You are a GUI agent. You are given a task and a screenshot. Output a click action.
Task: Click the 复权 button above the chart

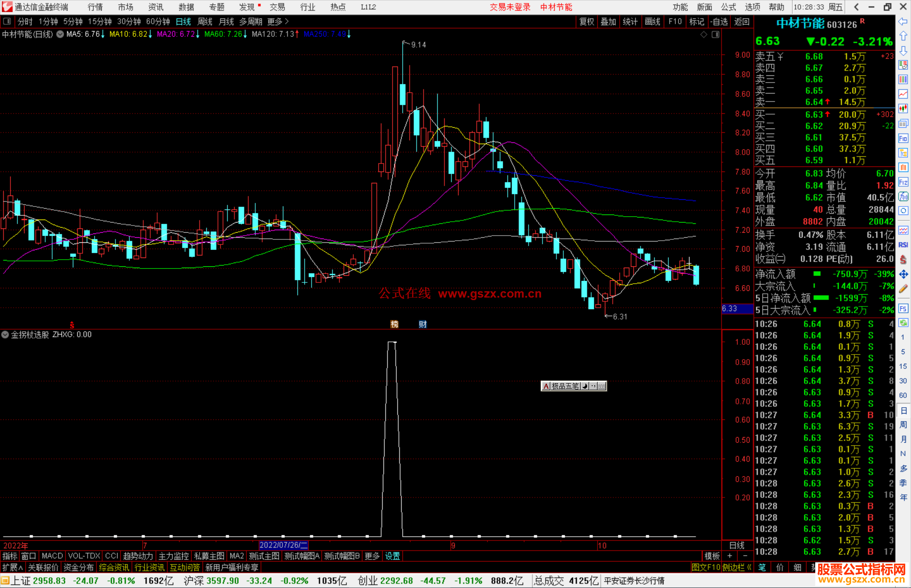586,21
